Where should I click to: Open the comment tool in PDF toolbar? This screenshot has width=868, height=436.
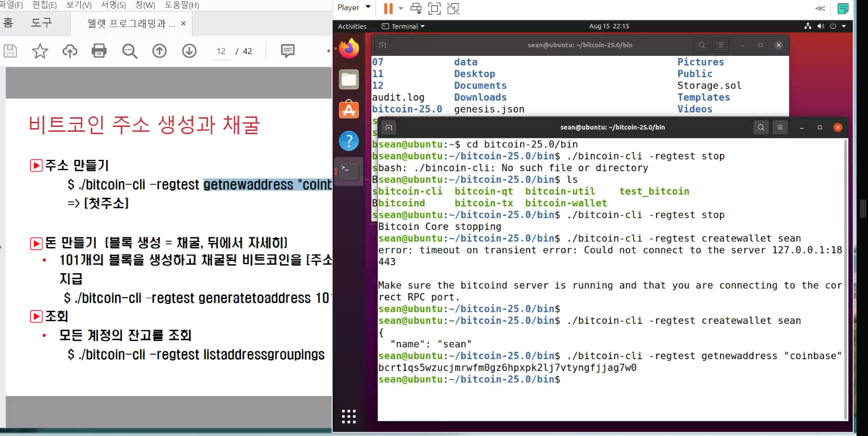pyautogui.click(x=288, y=51)
